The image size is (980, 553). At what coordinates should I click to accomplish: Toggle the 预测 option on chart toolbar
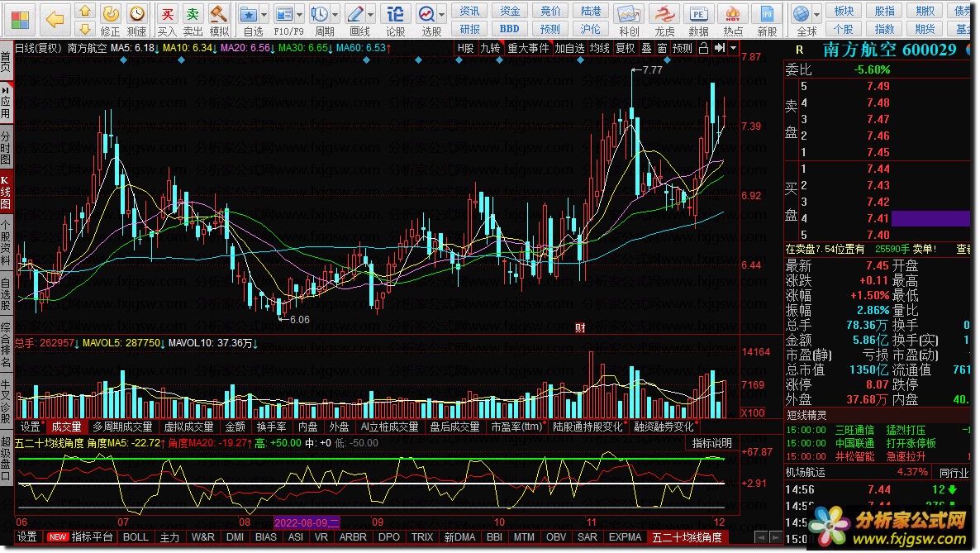[683, 48]
